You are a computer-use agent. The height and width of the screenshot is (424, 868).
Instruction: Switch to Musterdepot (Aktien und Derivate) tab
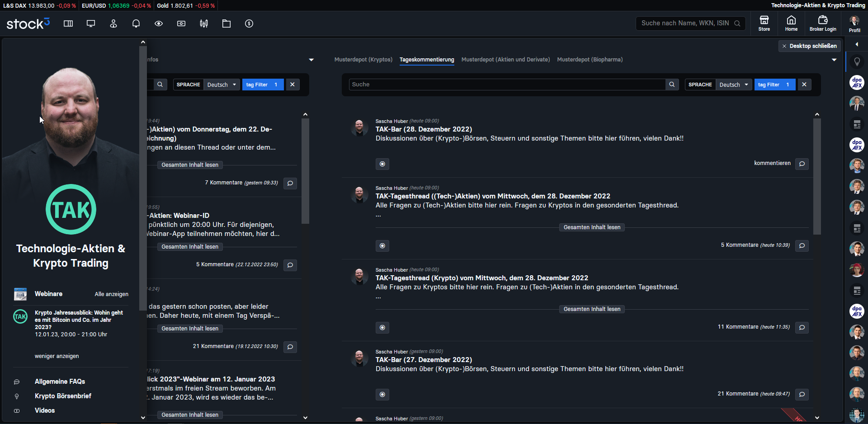(x=505, y=60)
